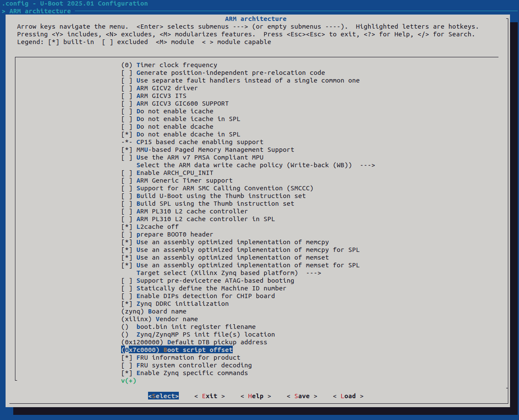Viewport: 519px width, 420px height.
Task: Toggle FRU information for product
Action: click(x=181, y=358)
